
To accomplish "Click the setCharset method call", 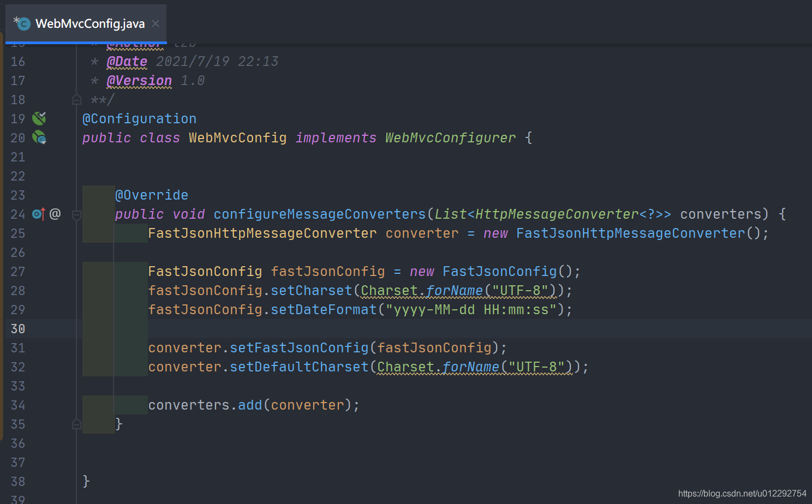I will (x=312, y=290).
